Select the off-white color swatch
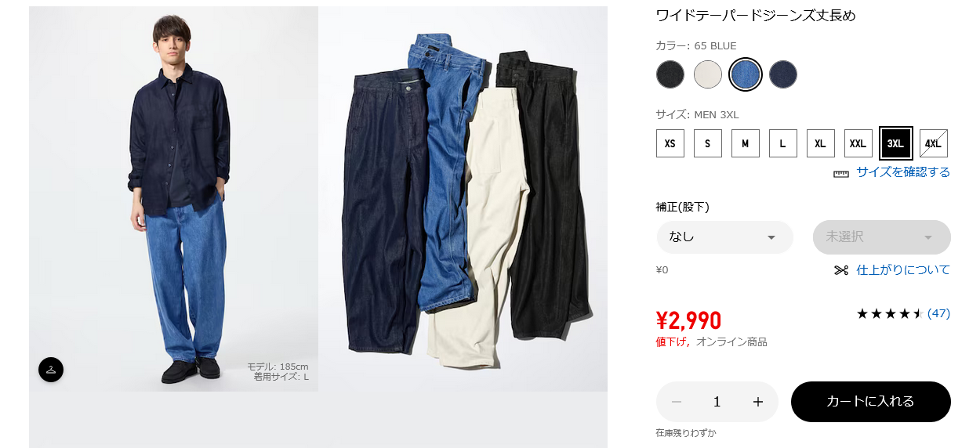 [708, 74]
